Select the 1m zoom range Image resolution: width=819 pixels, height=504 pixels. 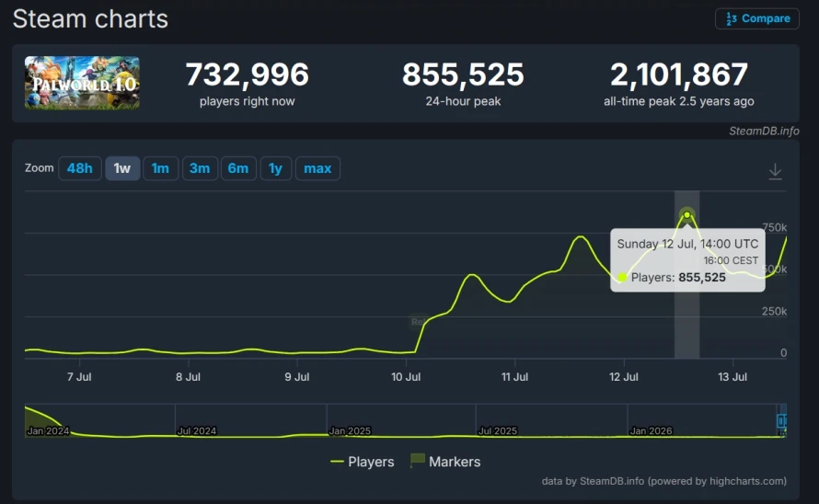point(160,168)
